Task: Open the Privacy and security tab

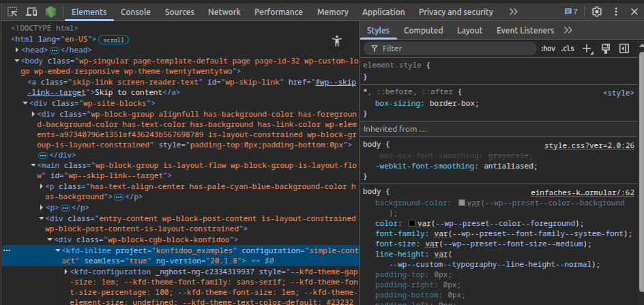Action: click(x=456, y=12)
